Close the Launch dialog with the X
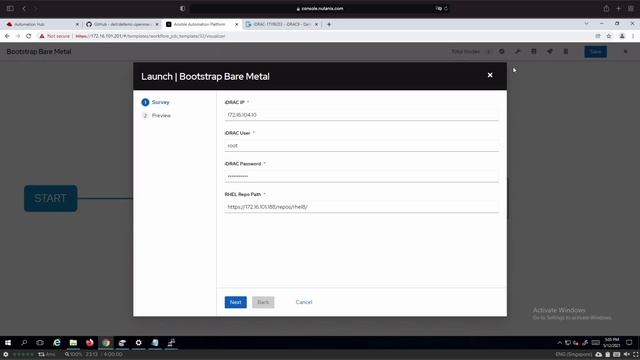Screen dimensions: 640x360 [490, 75]
